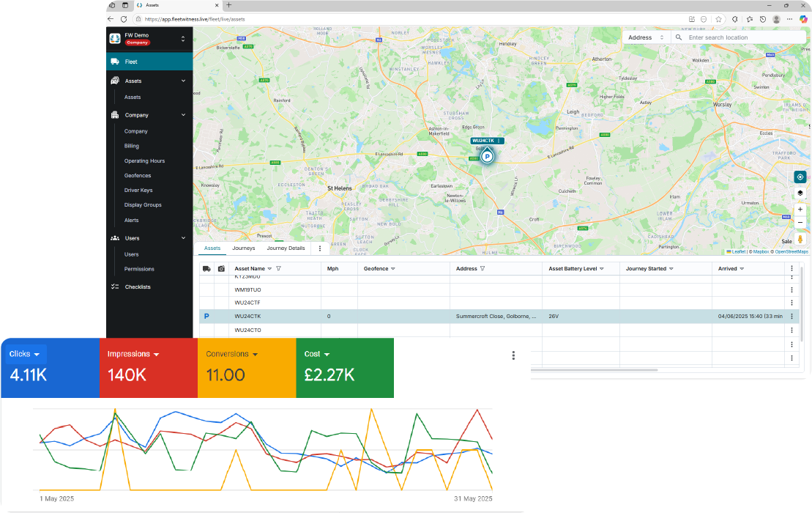This screenshot has width=812, height=513.
Task: Zoom in the map with plus button
Action: point(800,210)
